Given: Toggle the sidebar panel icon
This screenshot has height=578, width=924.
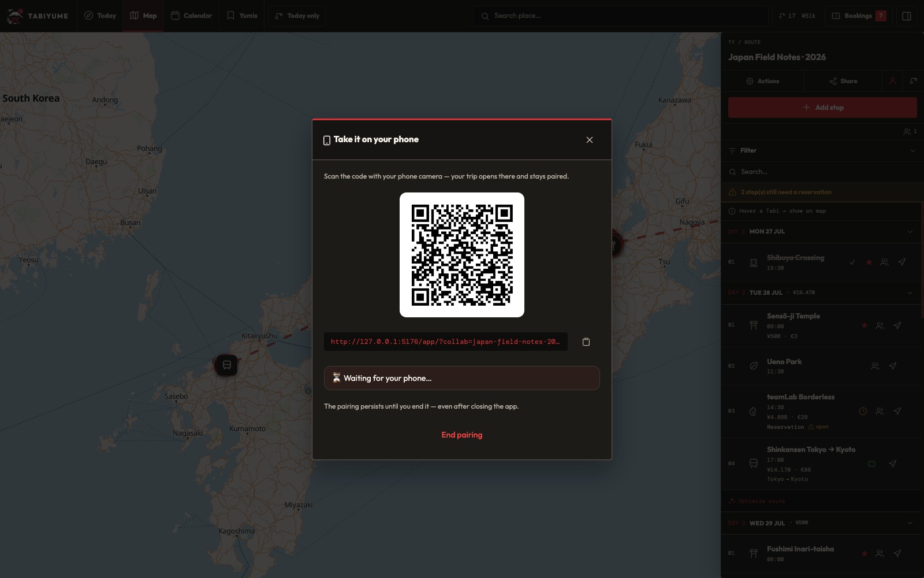Looking at the screenshot, I should (907, 16).
